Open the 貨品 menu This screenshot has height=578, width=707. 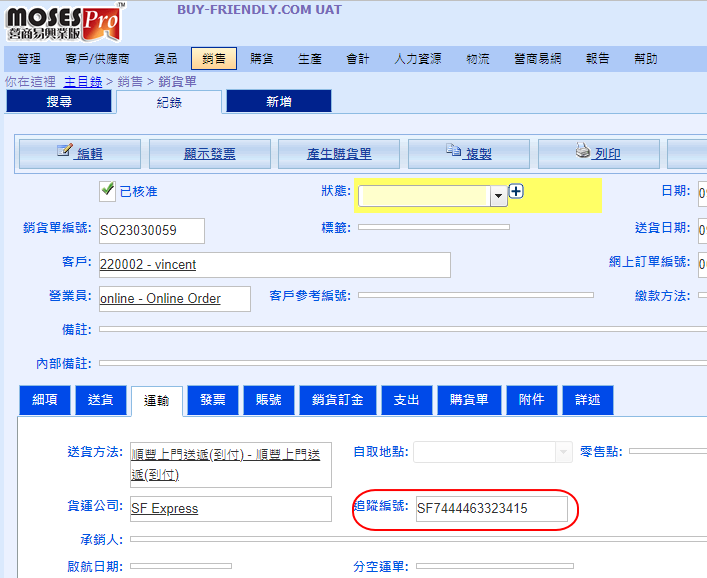[x=165, y=59]
